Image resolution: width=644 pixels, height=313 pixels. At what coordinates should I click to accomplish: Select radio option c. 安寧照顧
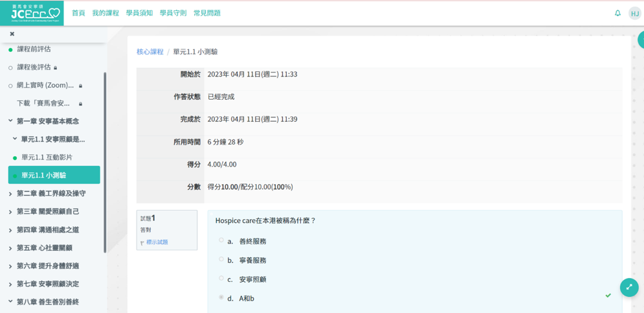pyautogui.click(x=221, y=279)
